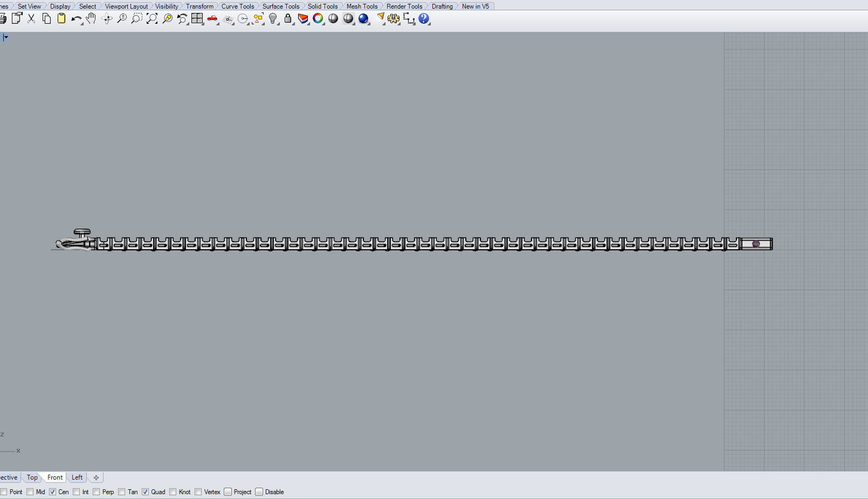Viewport: 868px width, 499px height.
Task: Enable the Int osnap checkbox
Action: coord(77,492)
